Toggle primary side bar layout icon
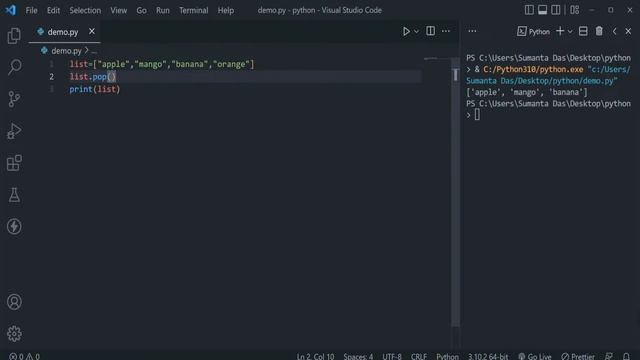Screen dimensions: 640x360 point(529,10)
